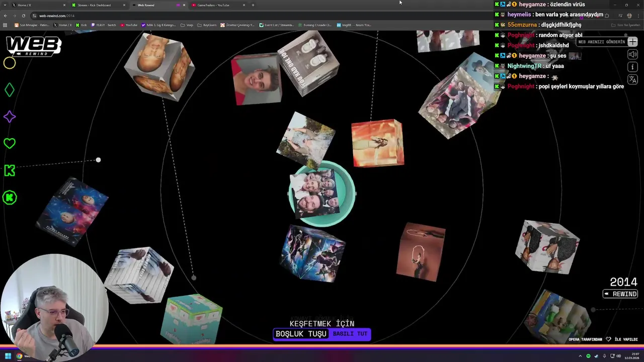Image resolution: width=644 pixels, height=362 pixels.
Task: Click the 2014 year label
Action: pyautogui.click(x=623, y=282)
